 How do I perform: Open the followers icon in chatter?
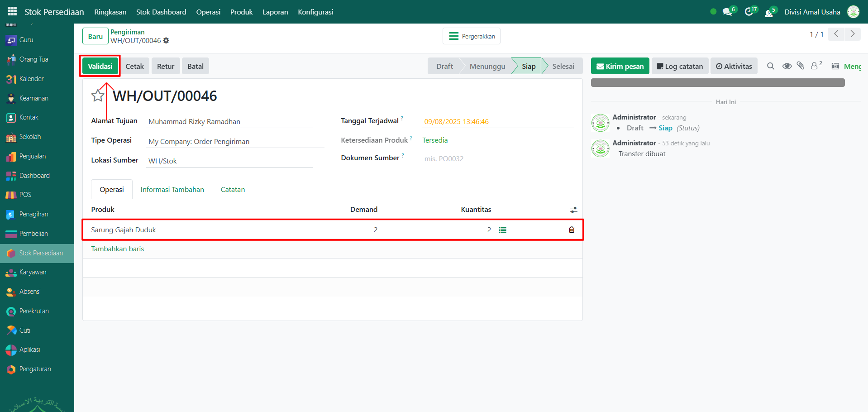[x=815, y=66]
